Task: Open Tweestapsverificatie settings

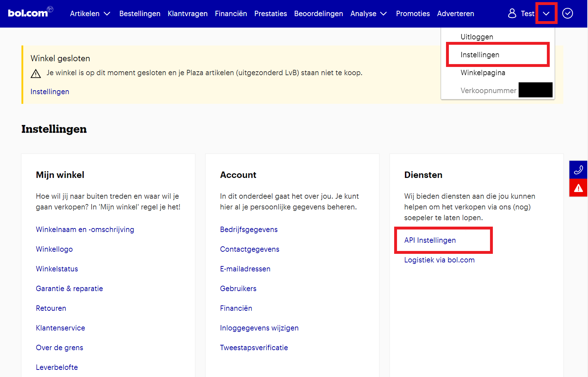Action: 254,348
